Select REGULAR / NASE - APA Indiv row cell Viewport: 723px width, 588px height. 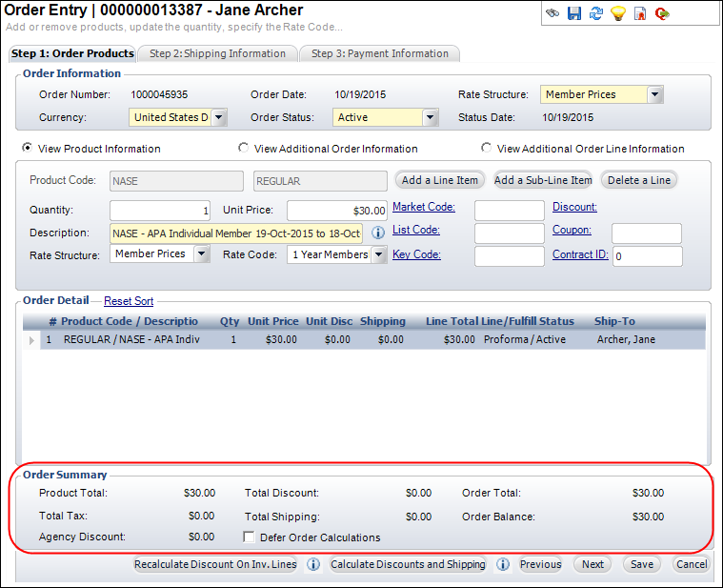[131, 339]
